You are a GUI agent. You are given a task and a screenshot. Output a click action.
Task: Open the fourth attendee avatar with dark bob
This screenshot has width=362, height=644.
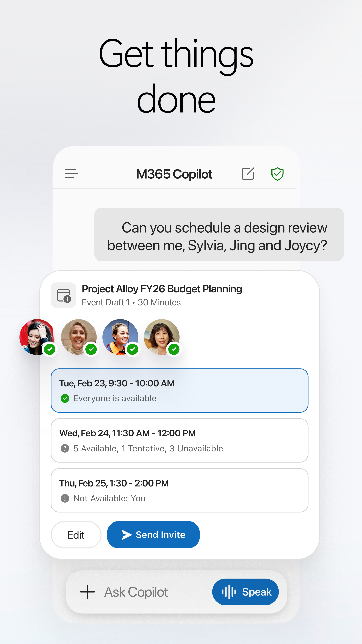[x=162, y=337]
